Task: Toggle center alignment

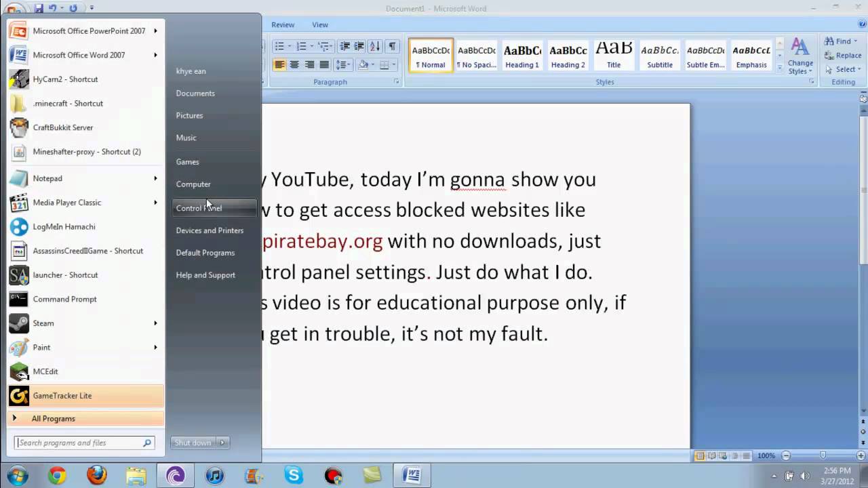Action: tap(294, 65)
